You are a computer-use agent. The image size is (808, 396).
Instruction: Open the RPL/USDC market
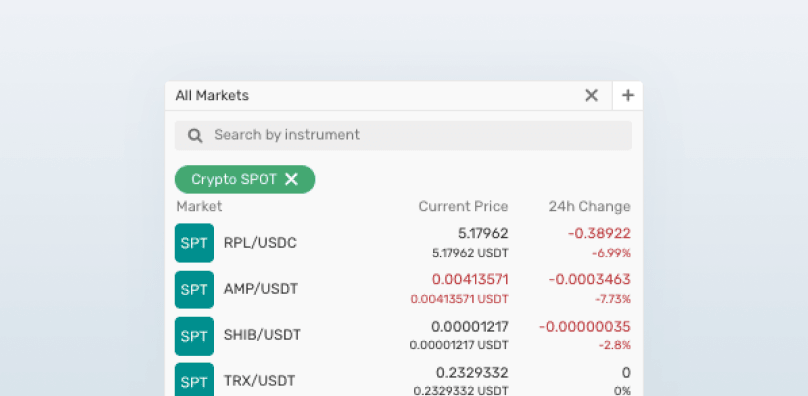pyautogui.click(x=260, y=243)
